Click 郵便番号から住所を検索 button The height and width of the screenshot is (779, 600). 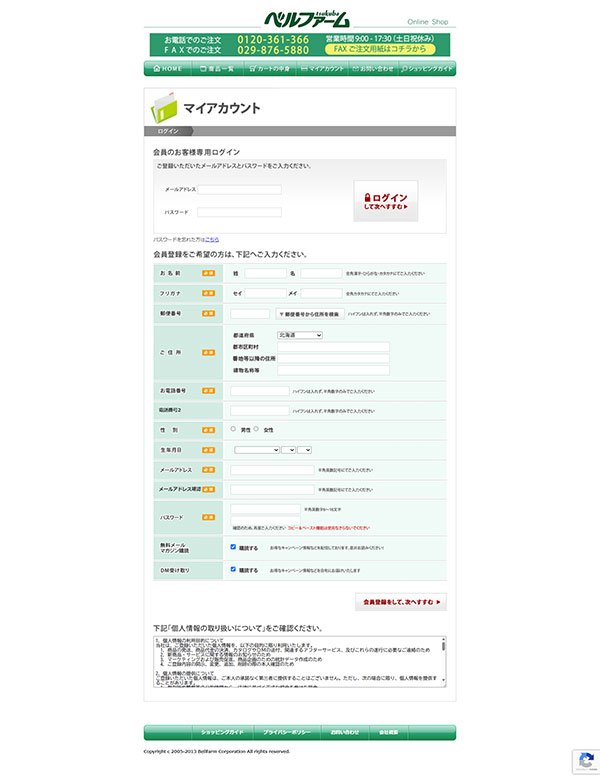(x=310, y=314)
